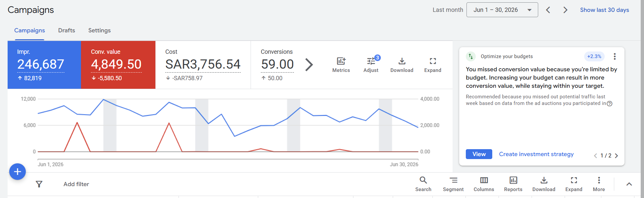The width and height of the screenshot is (644, 198).
Task: Open the Reports menu
Action: tap(513, 184)
